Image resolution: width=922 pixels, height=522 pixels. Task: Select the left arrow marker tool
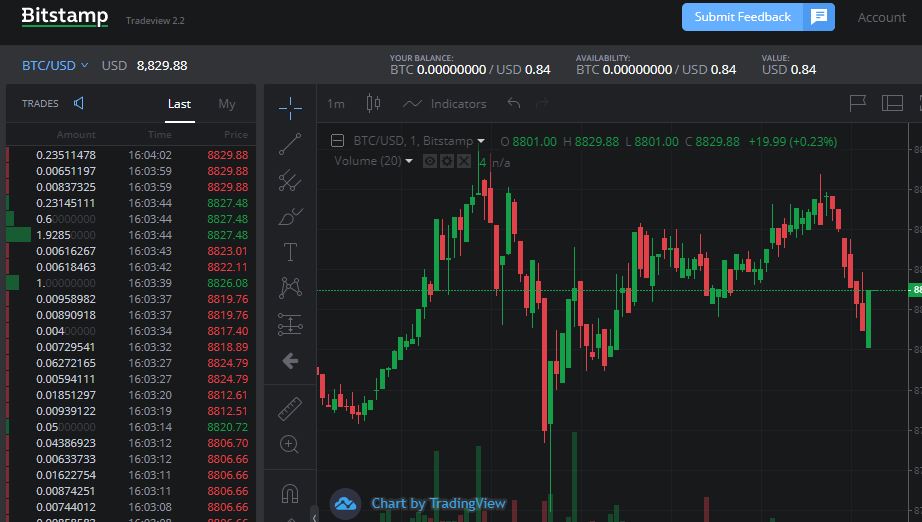[290, 360]
